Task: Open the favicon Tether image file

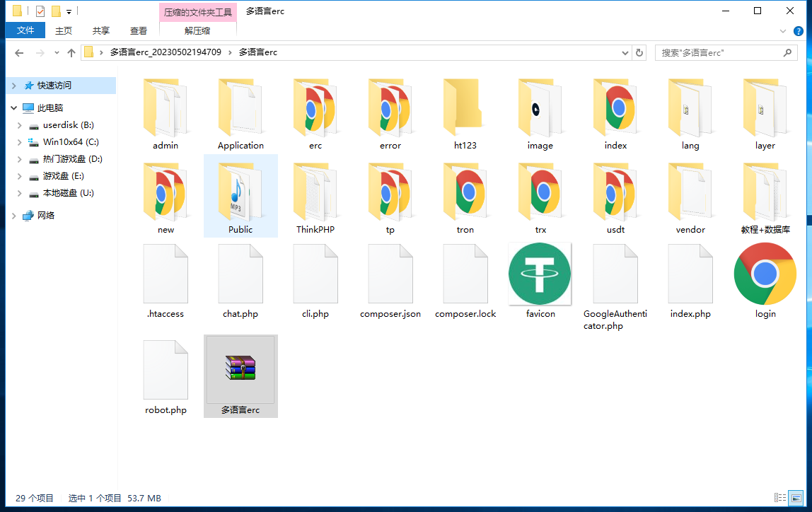Action: (540, 274)
